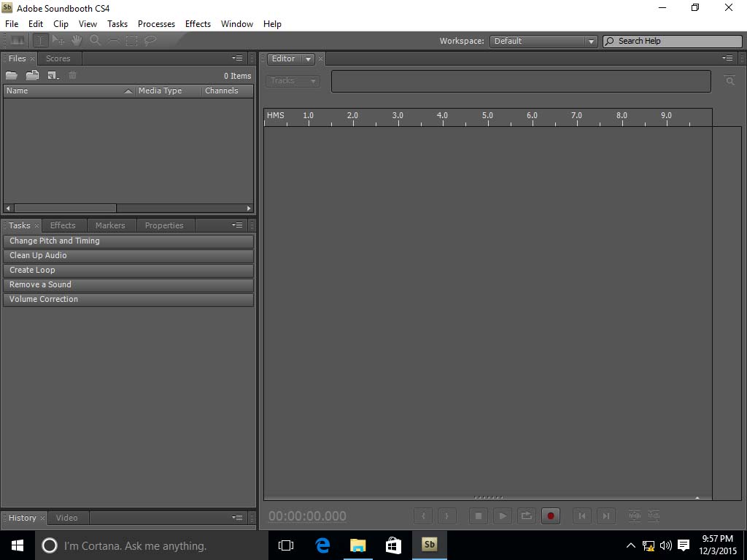Image resolution: width=747 pixels, height=560 pixels.
Task: Close the History tab
Action: click(42, 518)
